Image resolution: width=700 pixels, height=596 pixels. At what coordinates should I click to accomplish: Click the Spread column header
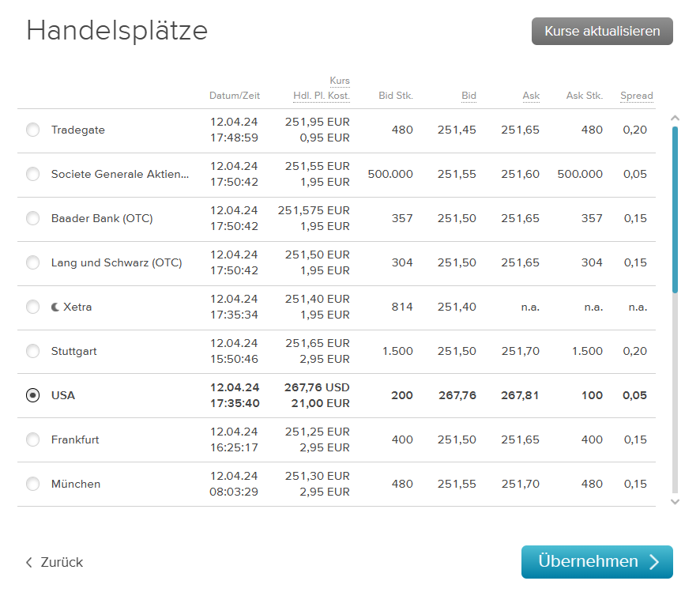637,96
